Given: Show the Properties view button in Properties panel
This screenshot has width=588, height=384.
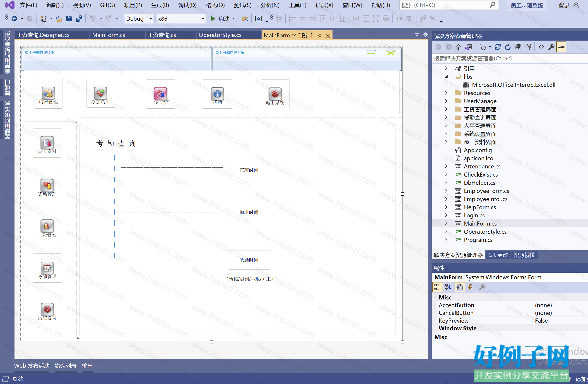Looking at the screenshot, I should [460, 287].
